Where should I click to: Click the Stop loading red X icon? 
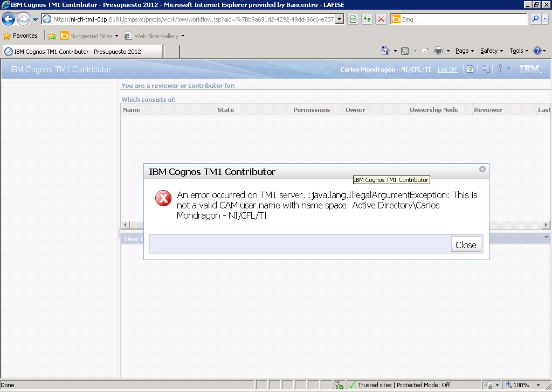pyautogui.click(x=381, y=19)
